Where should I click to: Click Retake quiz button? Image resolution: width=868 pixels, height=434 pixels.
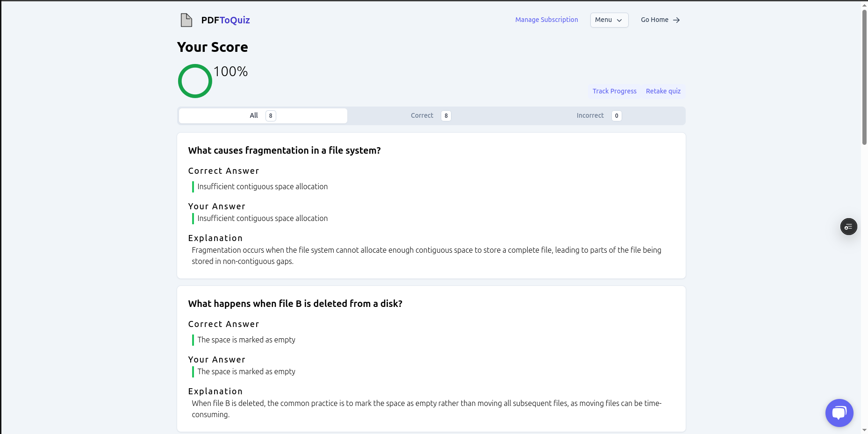click(663, 91)
